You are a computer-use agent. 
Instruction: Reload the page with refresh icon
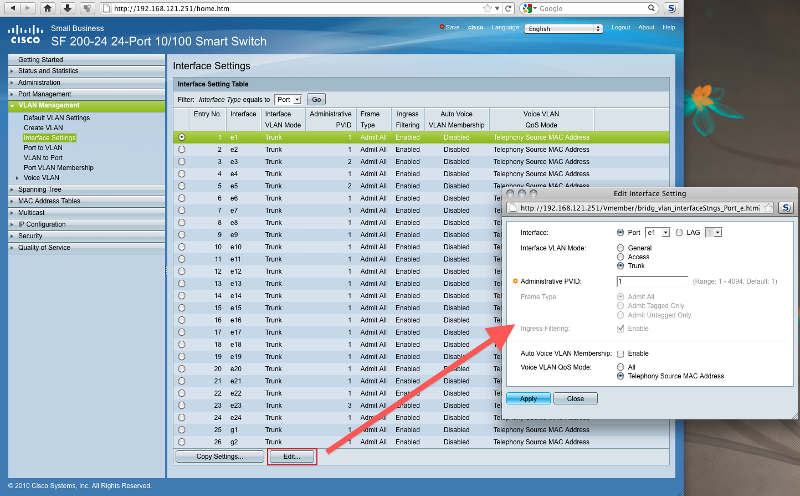click(508, 8)
